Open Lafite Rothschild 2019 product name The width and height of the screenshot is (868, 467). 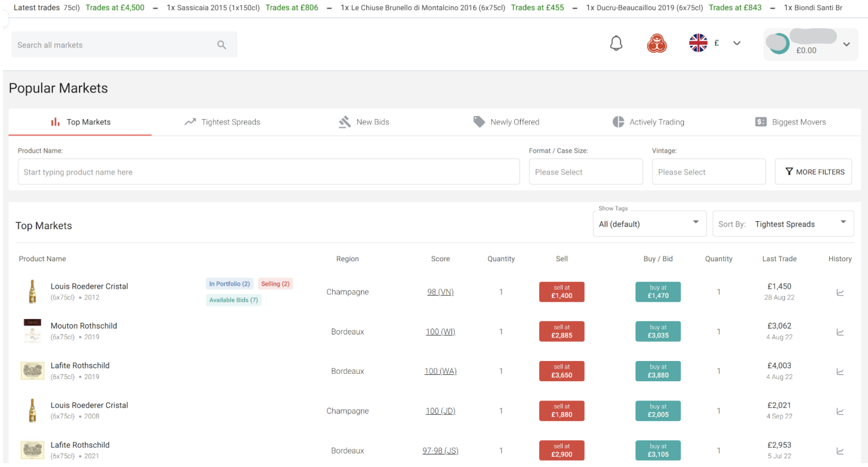[80, 365]
